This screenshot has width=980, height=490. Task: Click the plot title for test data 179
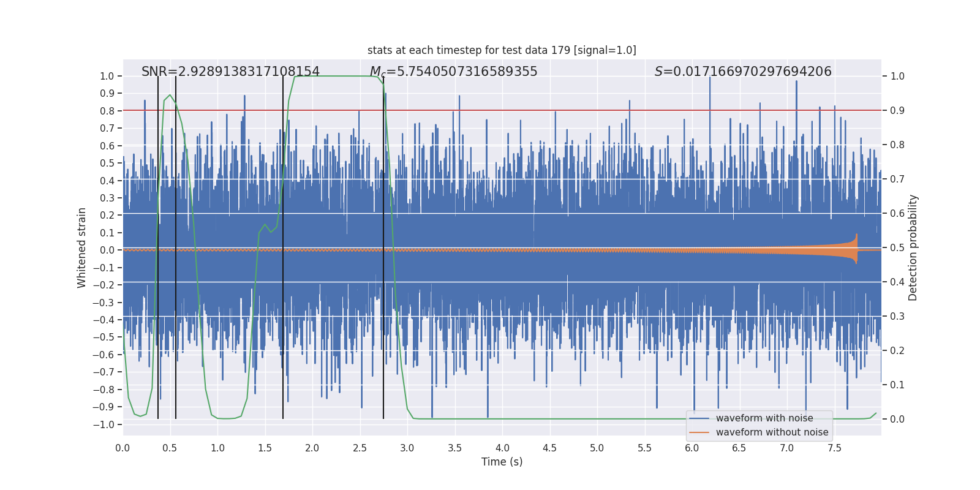pos(502,50)
